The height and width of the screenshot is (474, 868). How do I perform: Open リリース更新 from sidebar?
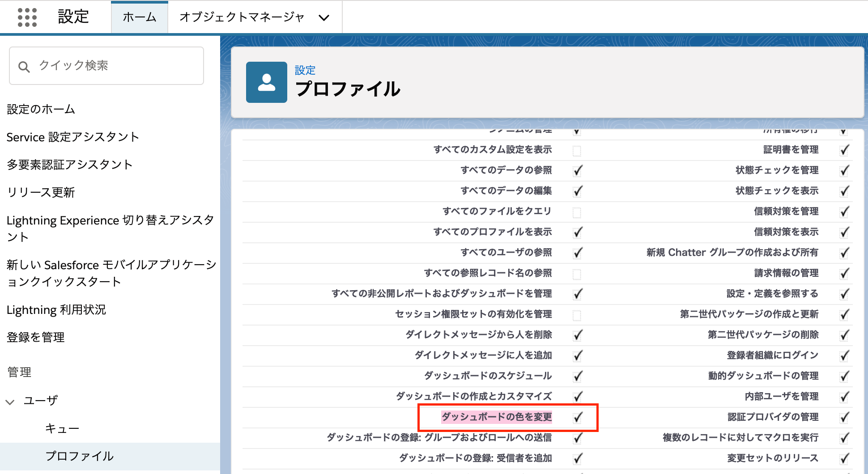pyautogui.click(x=41, y=192)
